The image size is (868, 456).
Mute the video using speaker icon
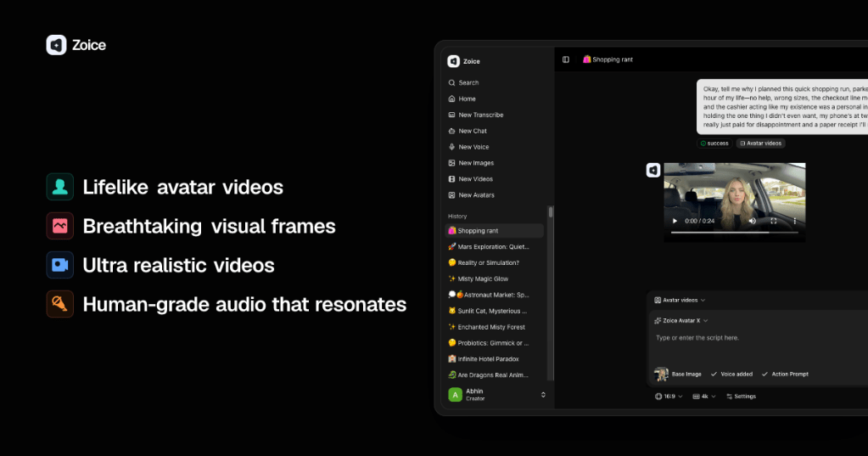pos(752,221)
